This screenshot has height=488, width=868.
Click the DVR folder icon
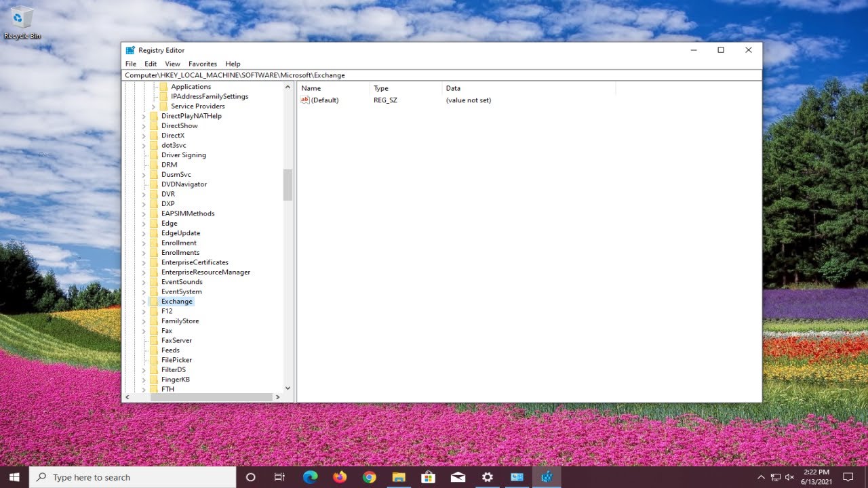(x=154, y=194)
